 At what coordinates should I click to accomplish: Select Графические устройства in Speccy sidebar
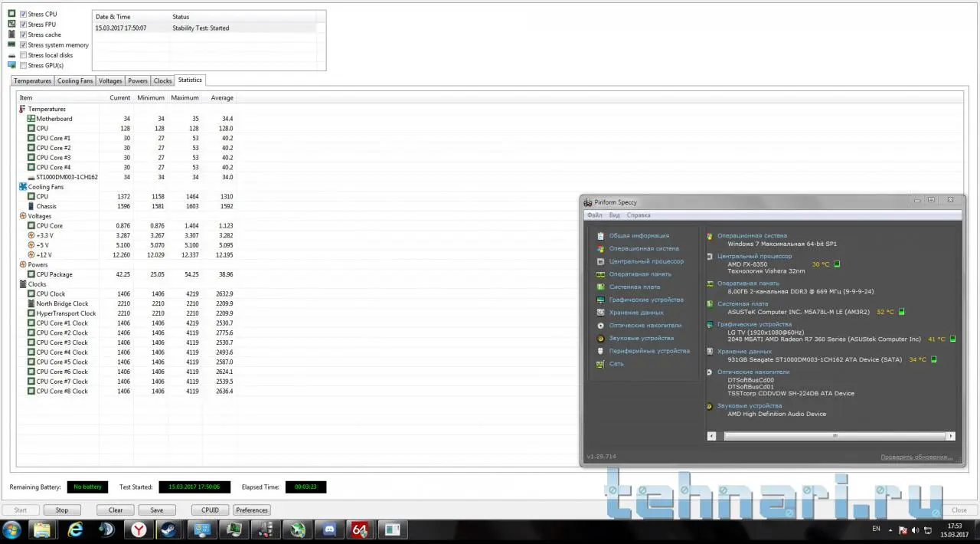(647, 300)
